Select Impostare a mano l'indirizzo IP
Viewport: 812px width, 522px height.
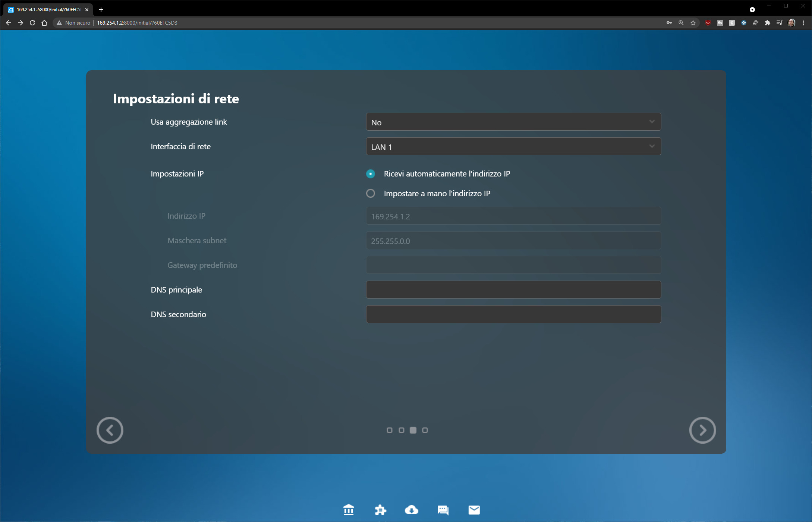(x=371, y=194)
